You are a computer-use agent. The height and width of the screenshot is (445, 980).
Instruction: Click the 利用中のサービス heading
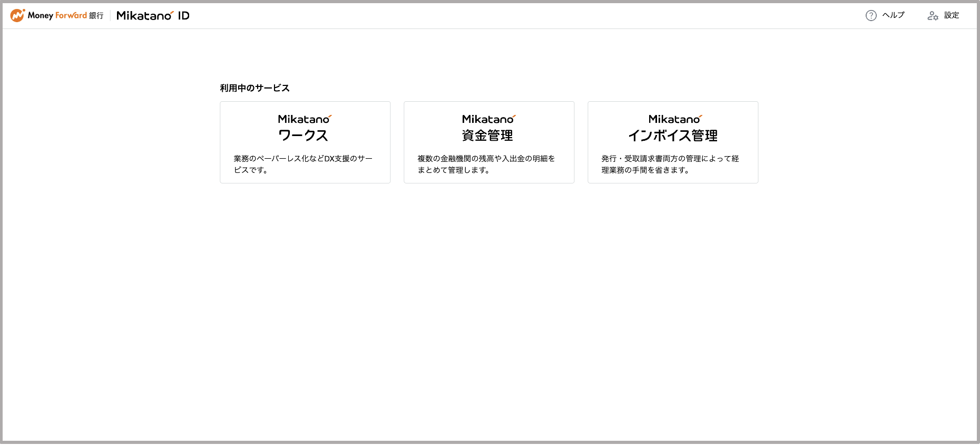point(255,88)
